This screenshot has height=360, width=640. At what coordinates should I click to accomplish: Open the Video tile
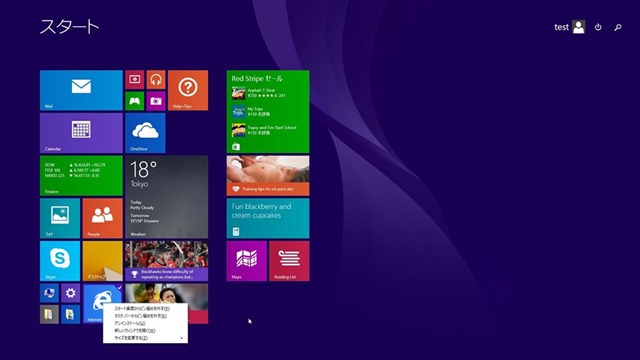coord(135,80)
